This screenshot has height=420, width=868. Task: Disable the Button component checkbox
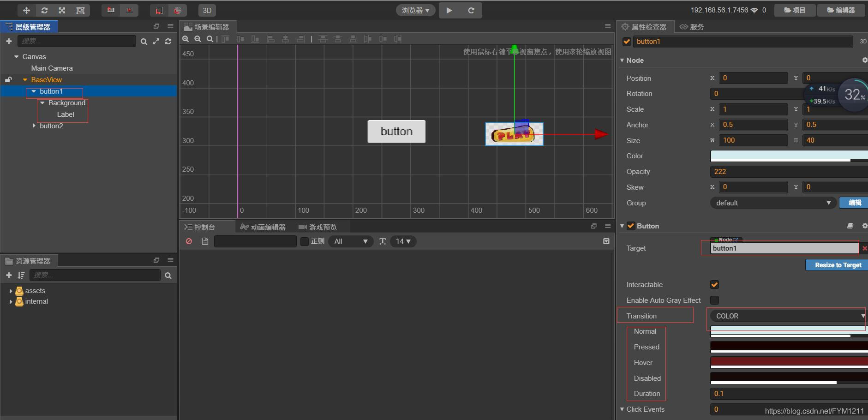tap(631, 226)
